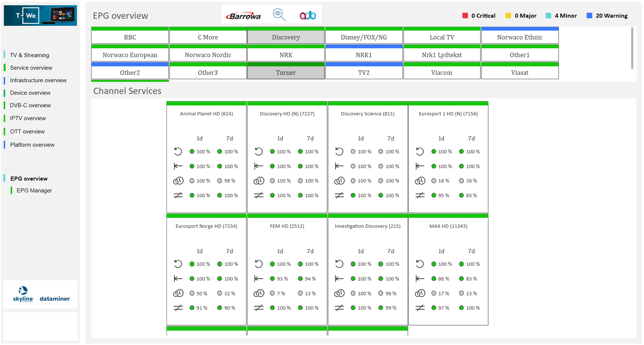644x345 pixels.
Task: Open the Viasat provider tile
Action: point(520,71)
